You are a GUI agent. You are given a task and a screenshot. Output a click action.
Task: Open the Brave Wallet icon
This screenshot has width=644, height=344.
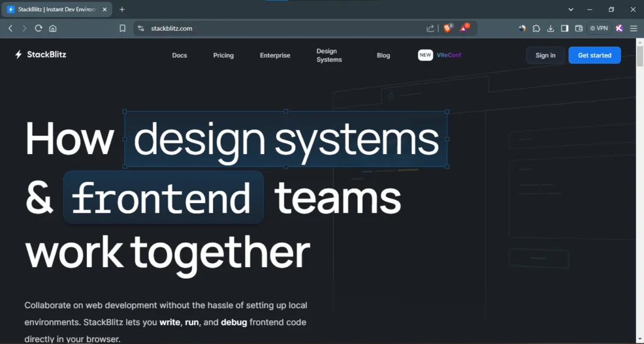coord(579,28)
